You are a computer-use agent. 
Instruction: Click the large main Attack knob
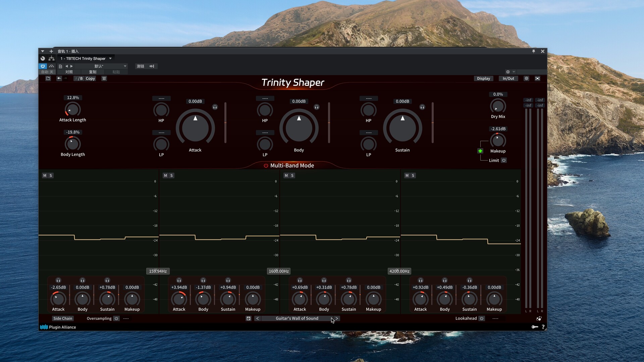(195, 128)
